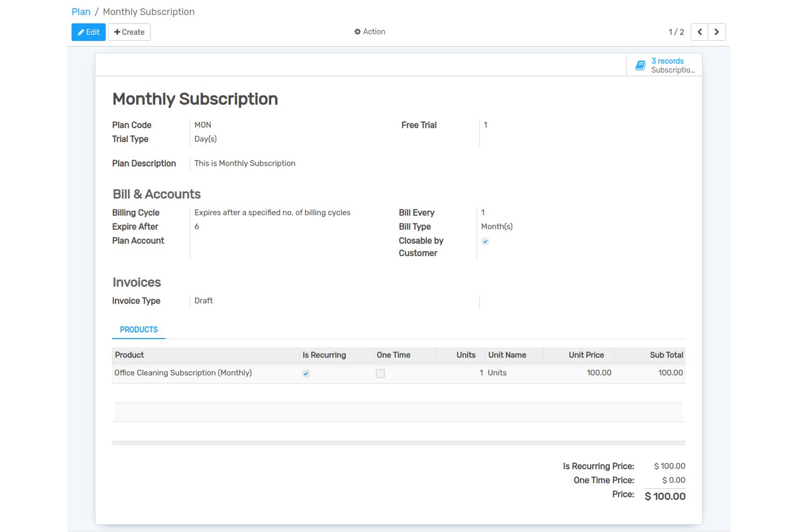Click plan description 'This is Monthly Subscription'
The width and height of the screenshot is (798, 532).
[245, 163]
